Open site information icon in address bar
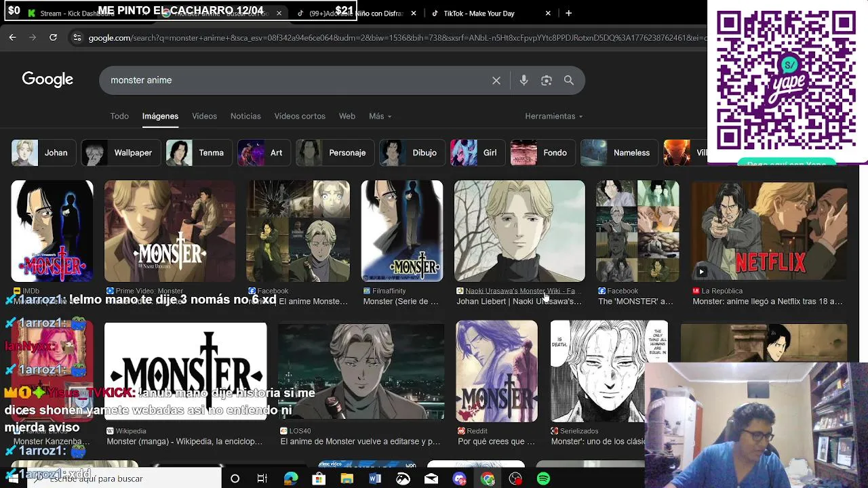This screenshot has height=488, width=868. click(x=77, y=38)
